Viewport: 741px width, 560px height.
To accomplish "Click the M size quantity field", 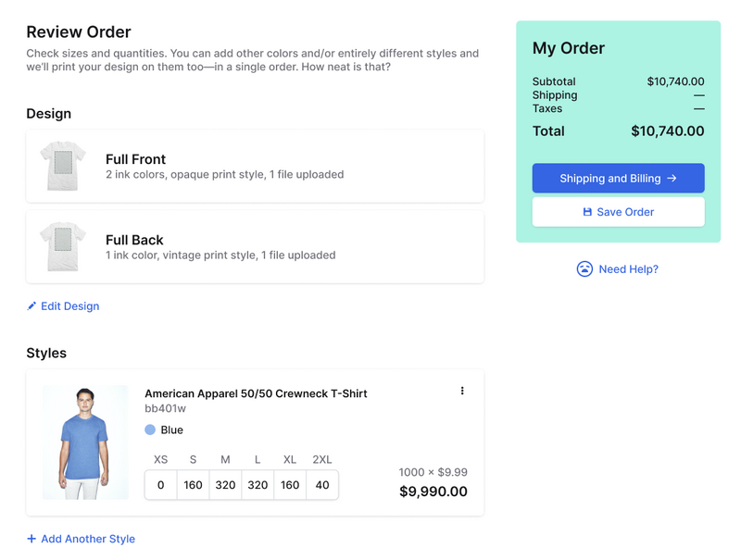I will click(225, 485).
